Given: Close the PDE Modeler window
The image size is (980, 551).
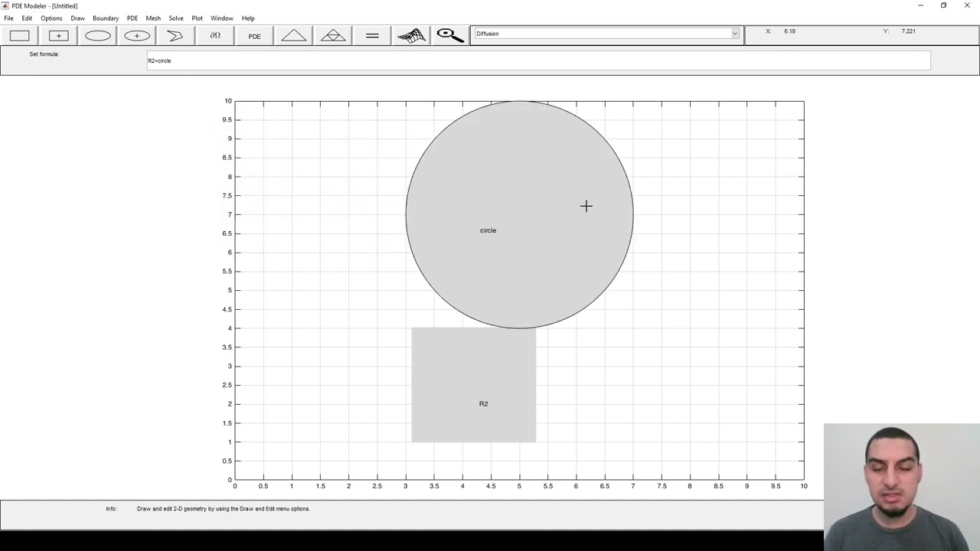Looking at the screenshot, I should point(967,5).
